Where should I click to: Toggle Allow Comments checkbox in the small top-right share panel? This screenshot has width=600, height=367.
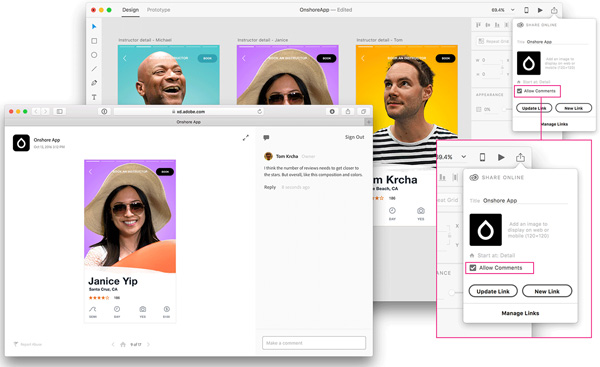pyautogui.click(x=520, y=91)
